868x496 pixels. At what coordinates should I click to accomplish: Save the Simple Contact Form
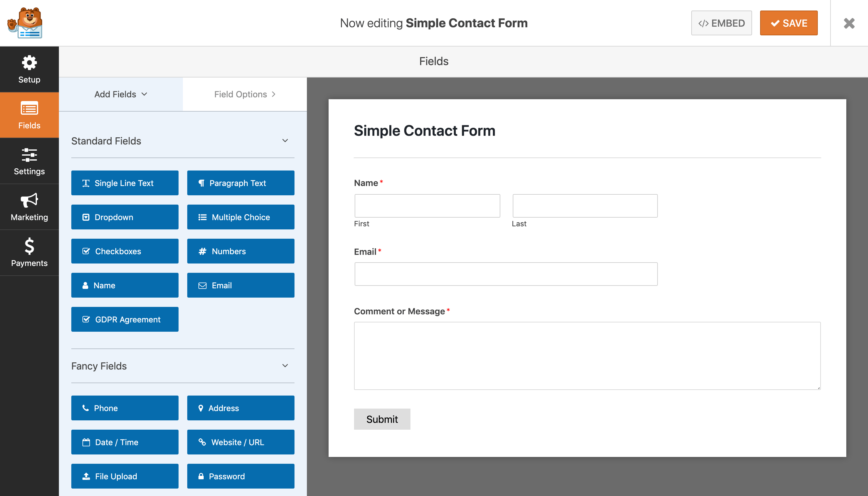[x=789, y=23]
